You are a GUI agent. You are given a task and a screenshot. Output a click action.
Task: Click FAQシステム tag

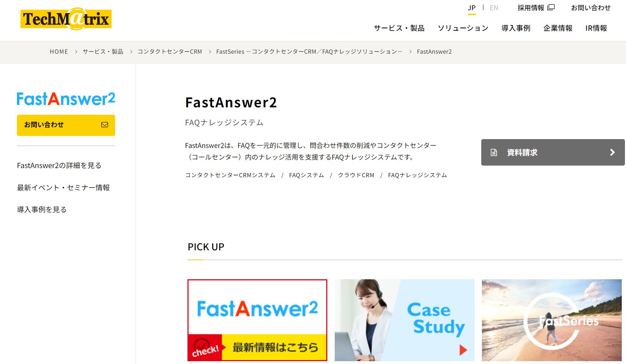[x=306, y=175]
